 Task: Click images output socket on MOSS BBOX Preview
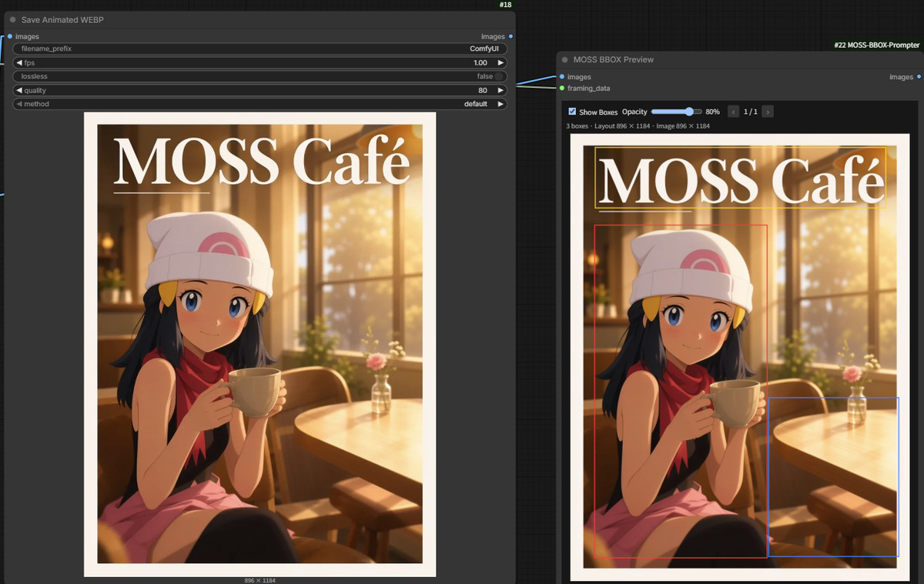[x=919, y=77]
